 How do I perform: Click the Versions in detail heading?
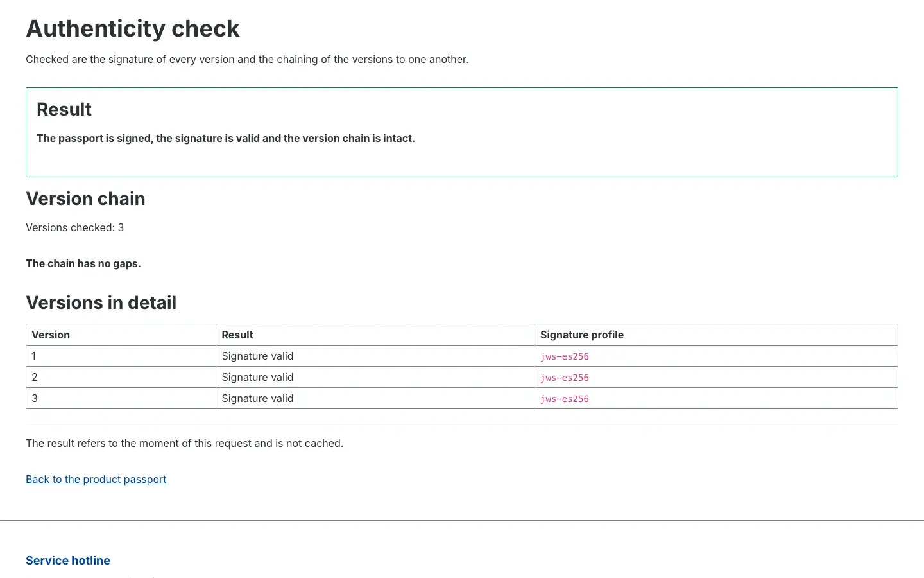(101, 302)
